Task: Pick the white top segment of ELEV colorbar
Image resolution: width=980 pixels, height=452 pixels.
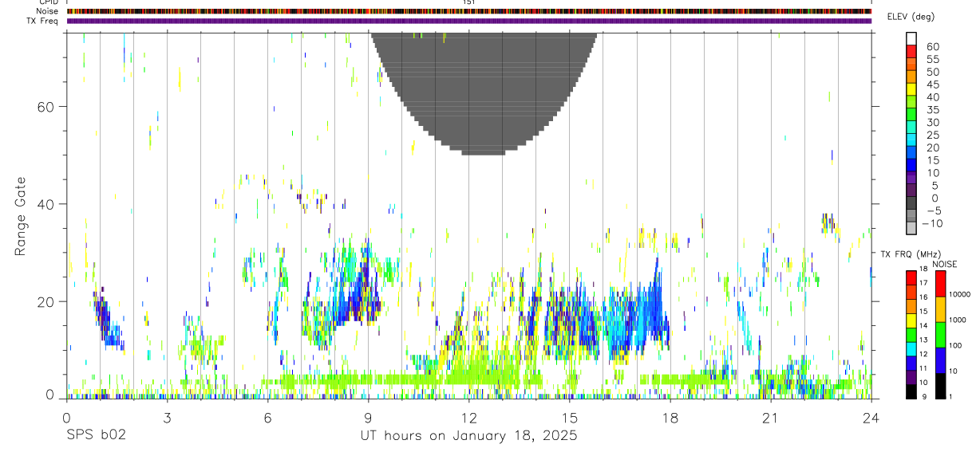Action: tap(911, 37)
